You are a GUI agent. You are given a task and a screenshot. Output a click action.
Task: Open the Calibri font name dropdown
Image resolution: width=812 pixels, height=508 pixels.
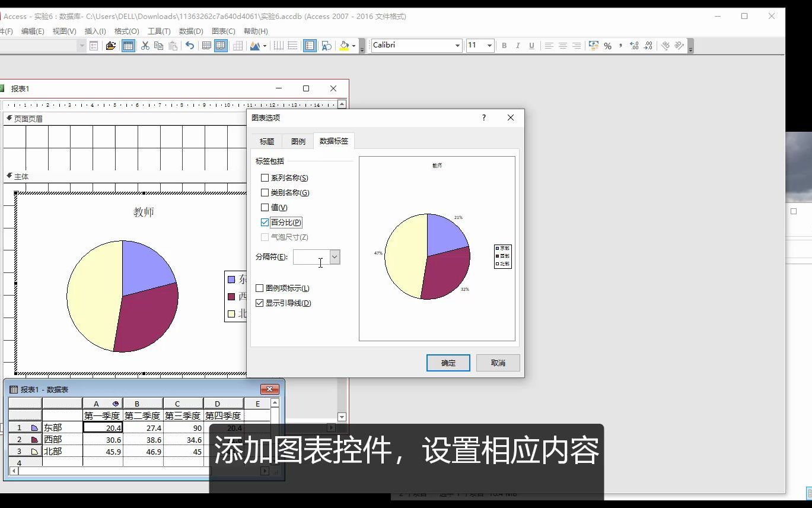pyautogui.click(x=457, y=46)
